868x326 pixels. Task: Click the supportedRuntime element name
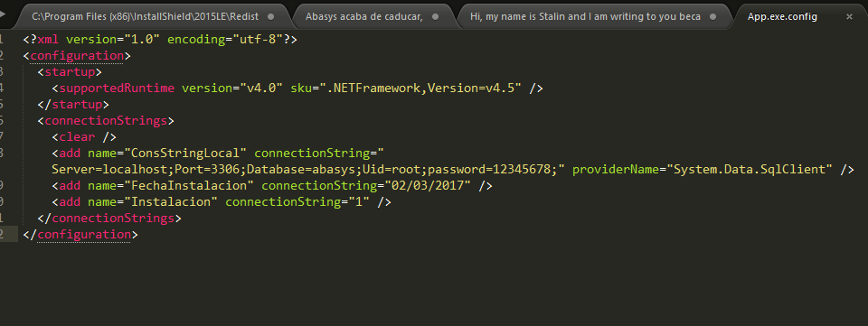tap(117, 88)
